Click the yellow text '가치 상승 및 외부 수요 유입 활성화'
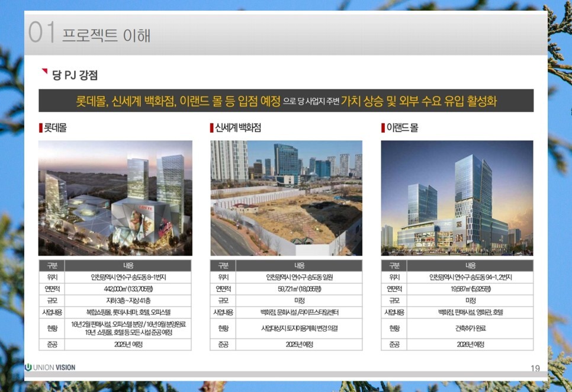This screenshot has height=392, width=572. 419,101
